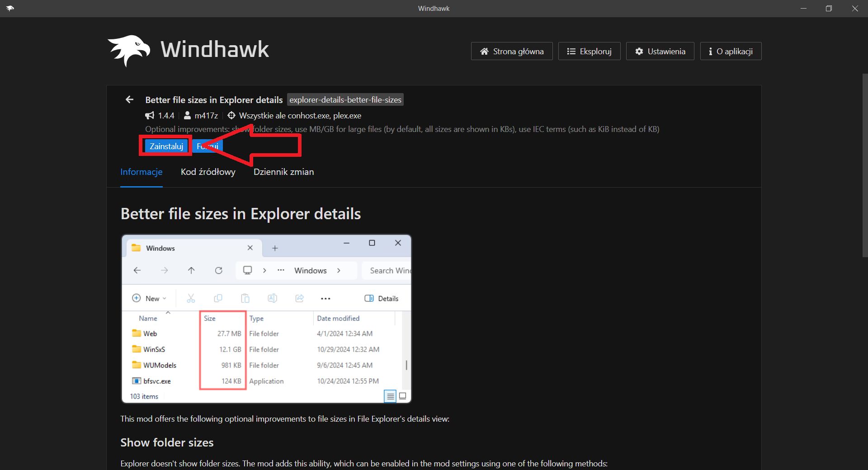The width and height of the screenshot is (868, 470).
Task: Click the target processes text mentioning conhost.exe
Action: point(300,116)
